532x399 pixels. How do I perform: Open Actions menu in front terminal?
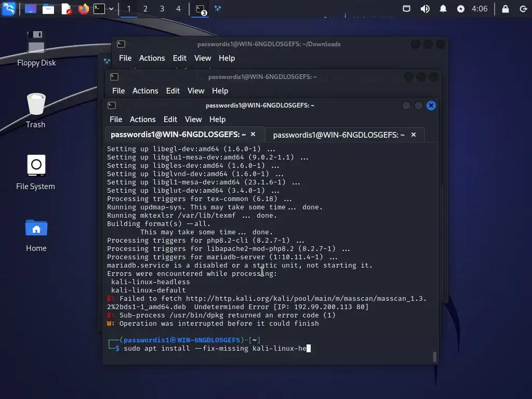(142, 119)
